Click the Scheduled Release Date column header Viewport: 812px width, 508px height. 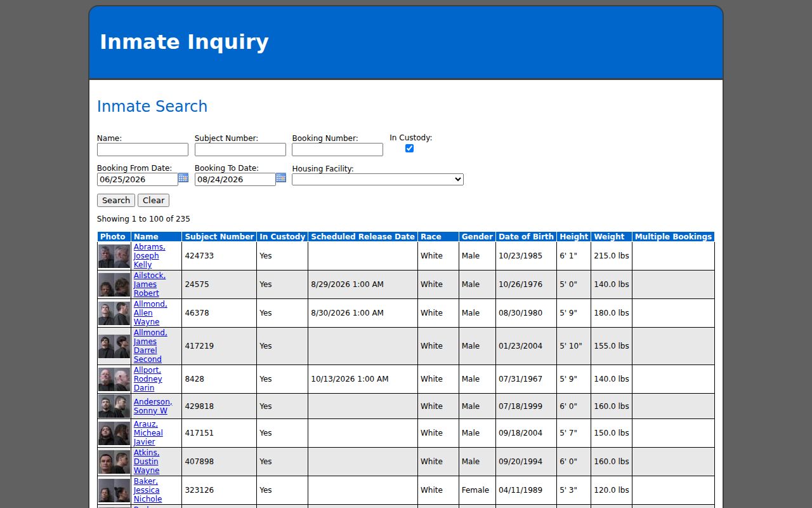pyautogui.click(x=363, y=237)
